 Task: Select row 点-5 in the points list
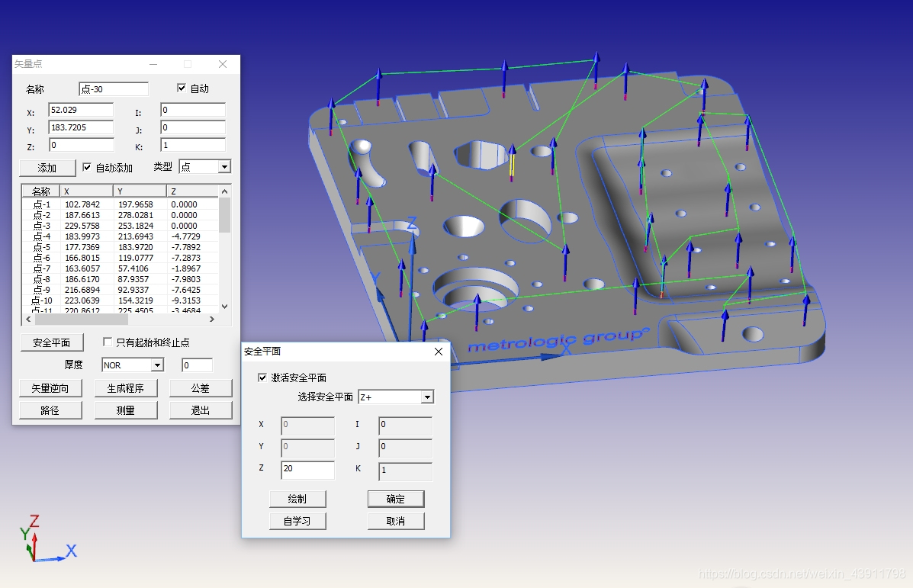point(120,247)
